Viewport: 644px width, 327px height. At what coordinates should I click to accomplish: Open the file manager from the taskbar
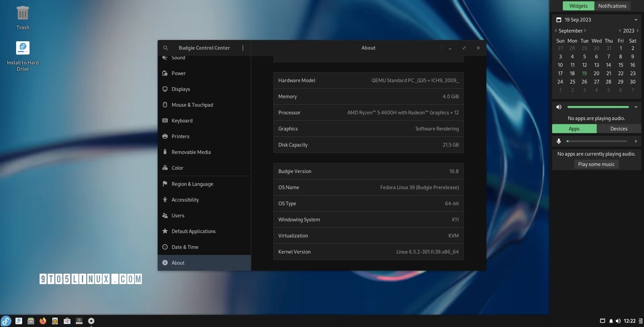pos(31,321)
